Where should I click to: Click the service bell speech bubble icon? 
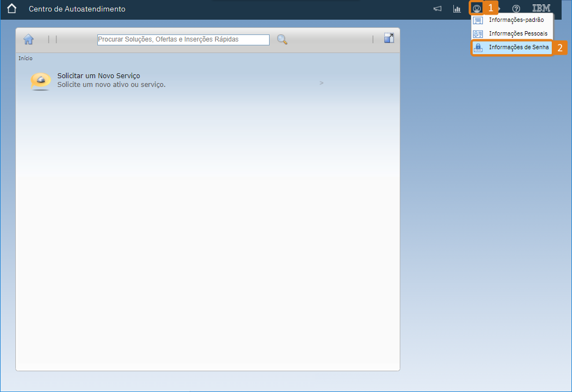(41, 81)
